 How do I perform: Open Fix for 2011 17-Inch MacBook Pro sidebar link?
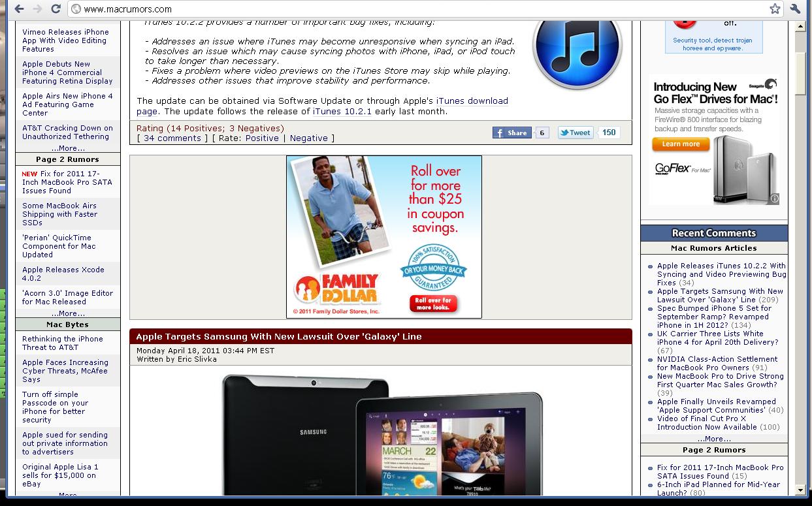pyautogui.click(x=67, y=182)
